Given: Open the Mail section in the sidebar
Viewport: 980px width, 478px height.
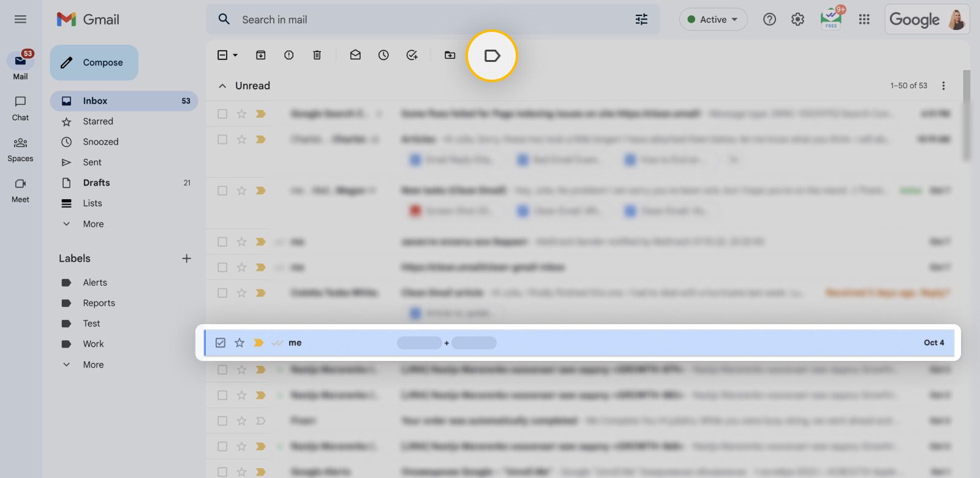Looking at the screenshot, I should point(20,66).
